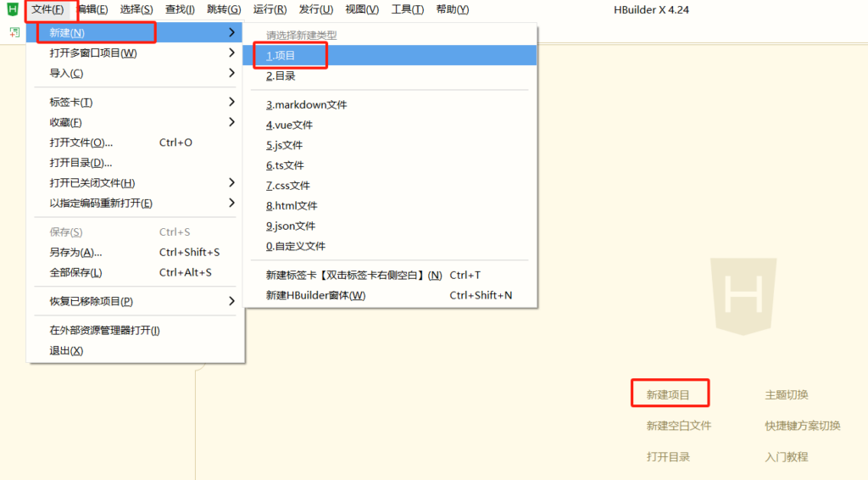Open the 发行(U) menu

tap(316, 9)
